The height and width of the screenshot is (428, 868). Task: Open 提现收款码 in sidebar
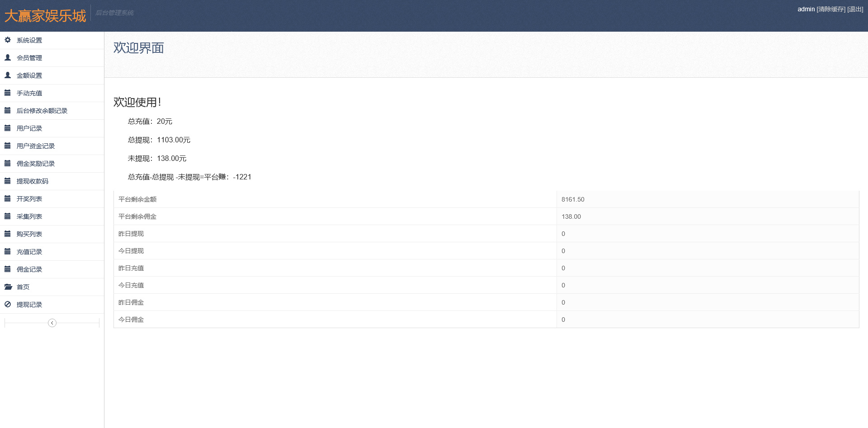click(52, 181)
